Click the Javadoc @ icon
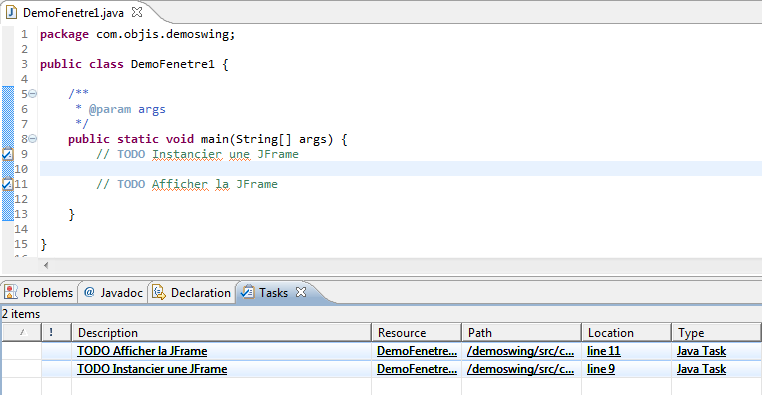Image resolution: width=762 pixels, height=395 pixels. (x=89, y=292)
